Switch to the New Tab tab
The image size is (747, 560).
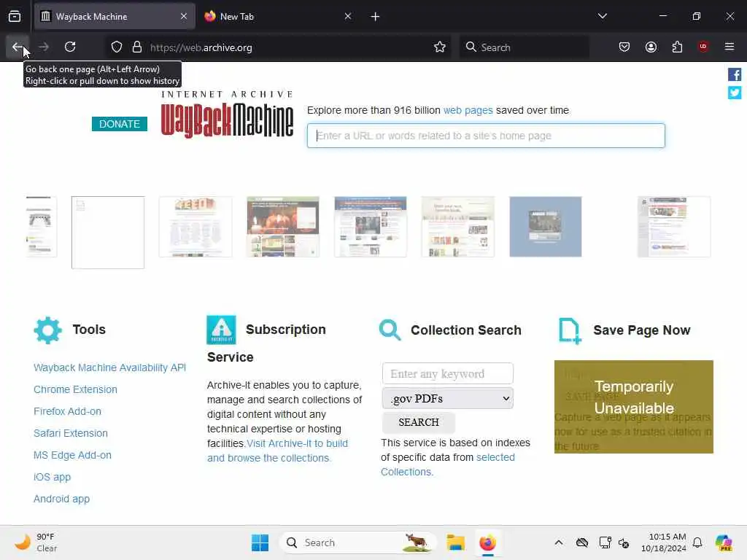point(279,17)
